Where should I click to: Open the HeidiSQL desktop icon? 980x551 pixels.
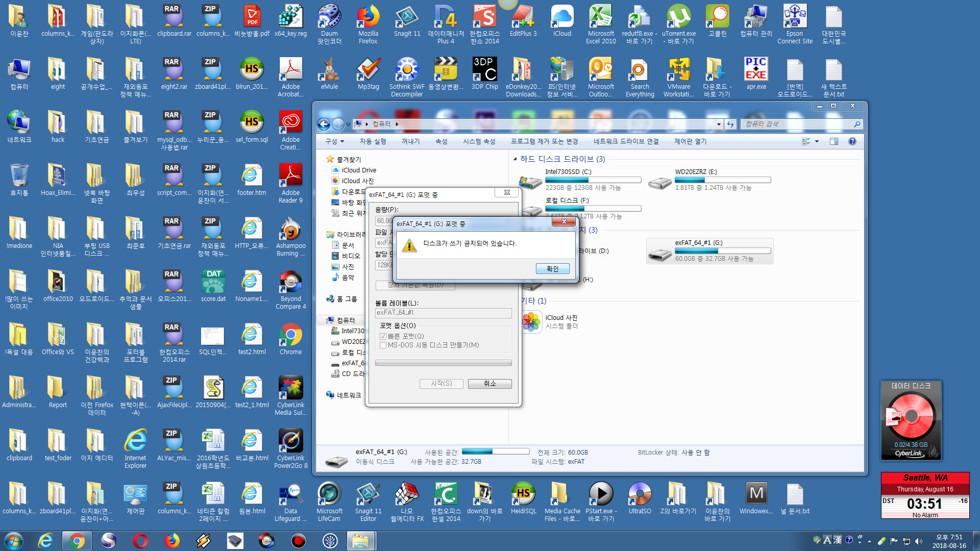point(523,498)
